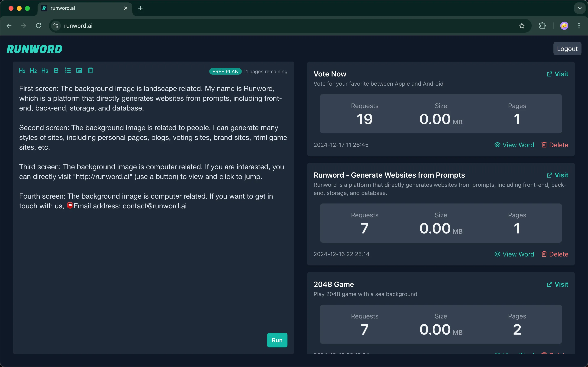Viewport: 588px width, 367px height.
Task: Open the browser extensions puzzle icon
Action: [x=542, y=25]
